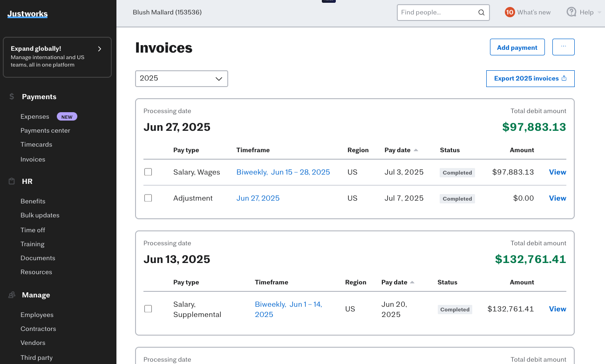Click the Manage section icon in sidebar
605x364 pixels.
pos(11,295)
